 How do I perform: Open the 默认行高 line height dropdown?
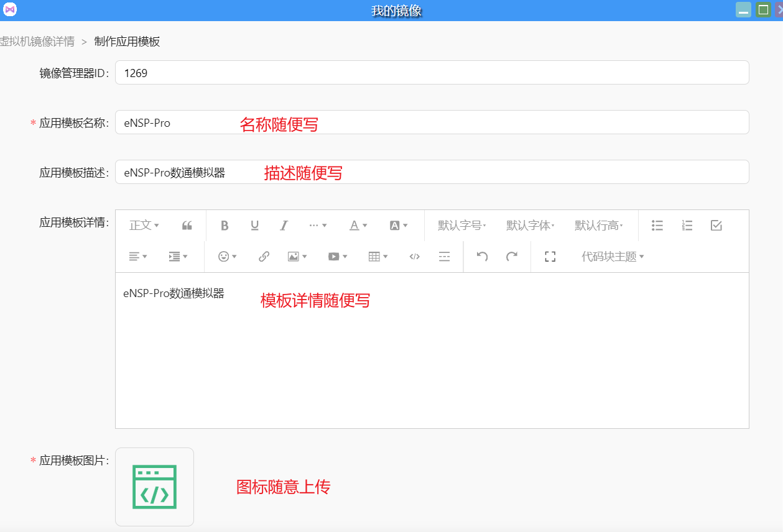click(x=598, y=226)
